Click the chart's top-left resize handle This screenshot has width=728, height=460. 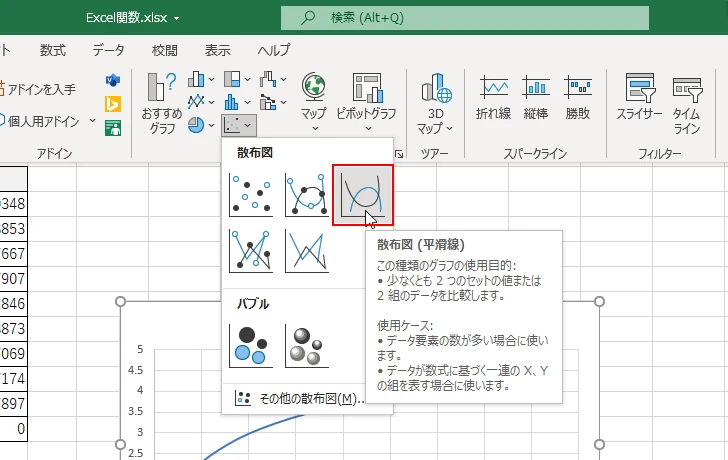click(x=120, y=302)
